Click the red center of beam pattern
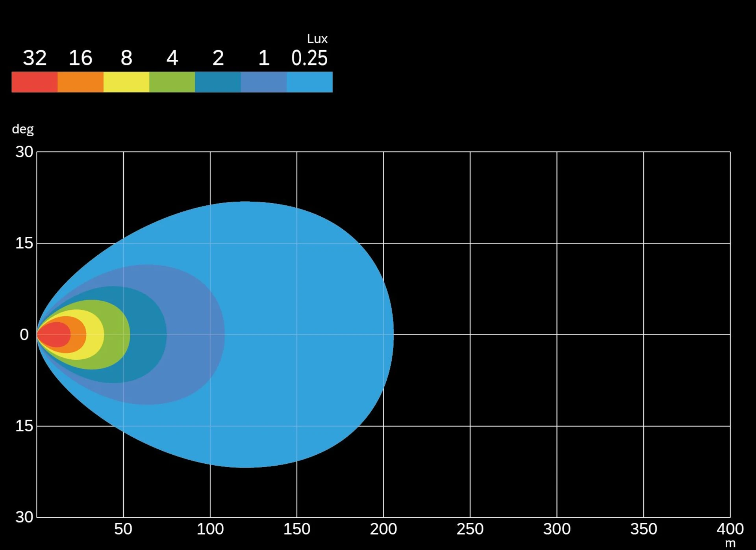The width and height of the screenshot is (756, 550). (x=55, y=334)
